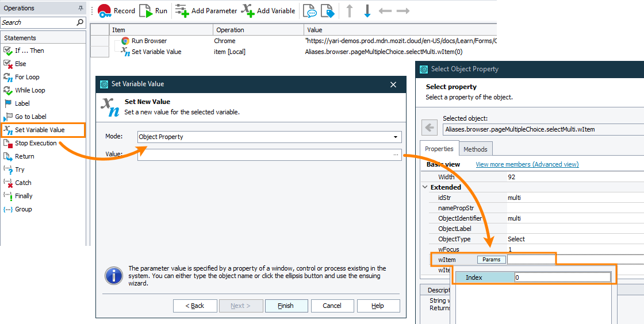The width and height of the screenshot is (644, 324).
Task: Select the Properties tab
Action: (x=439, y=149)
